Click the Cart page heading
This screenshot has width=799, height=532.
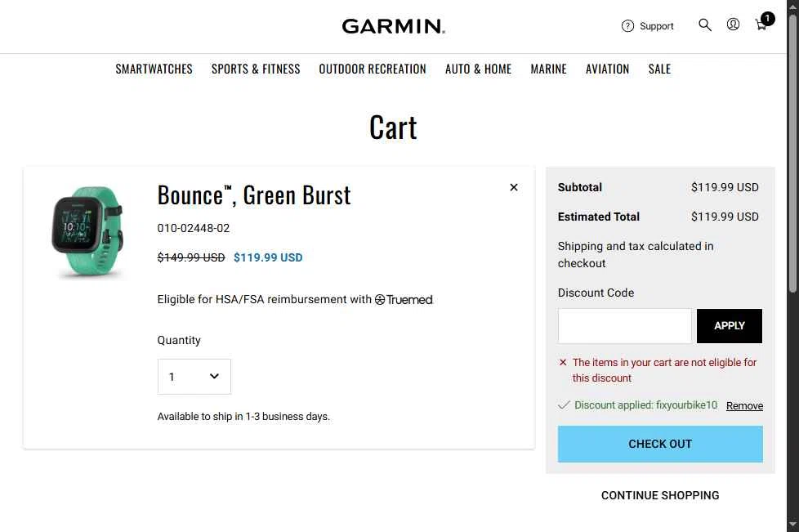click(x=393, y=127)
